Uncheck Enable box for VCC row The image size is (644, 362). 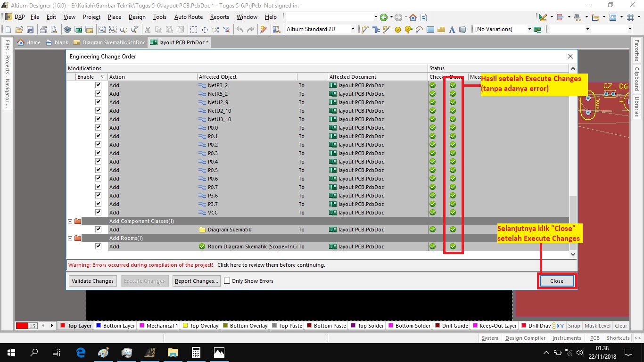98,213
